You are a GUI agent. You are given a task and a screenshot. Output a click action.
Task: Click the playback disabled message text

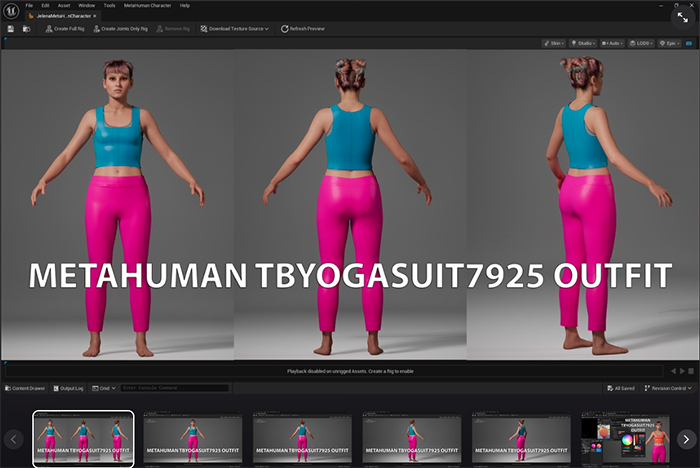(x=350, y=371)
